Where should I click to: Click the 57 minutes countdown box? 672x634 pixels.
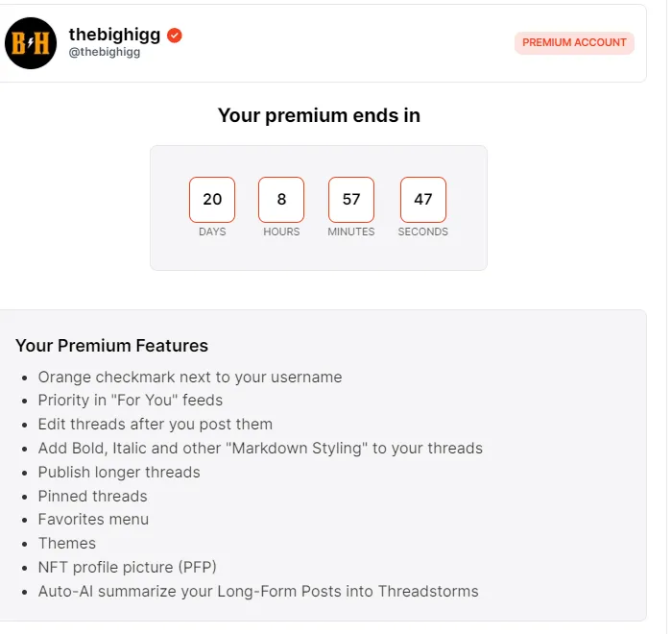[351, 200]
